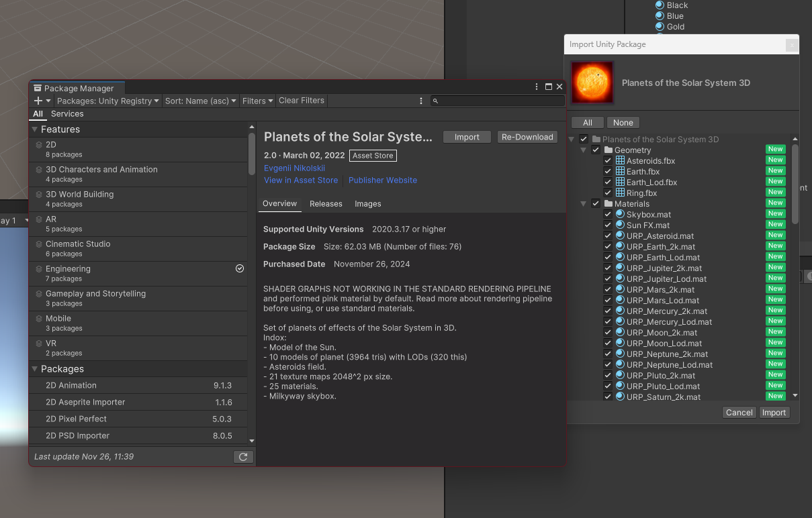Open the Packages: Unity Registry dropdown
Viewport: 812px width, 518px height.
tap(108, 101)
